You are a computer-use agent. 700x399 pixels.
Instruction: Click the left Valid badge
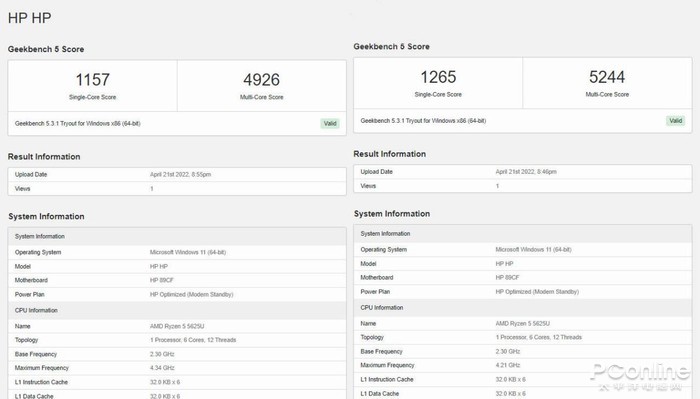[330, 124]
